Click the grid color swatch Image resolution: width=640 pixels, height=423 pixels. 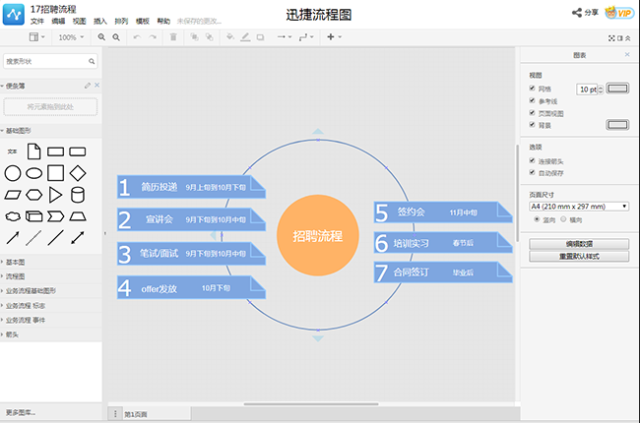click(x=617, y=88)
